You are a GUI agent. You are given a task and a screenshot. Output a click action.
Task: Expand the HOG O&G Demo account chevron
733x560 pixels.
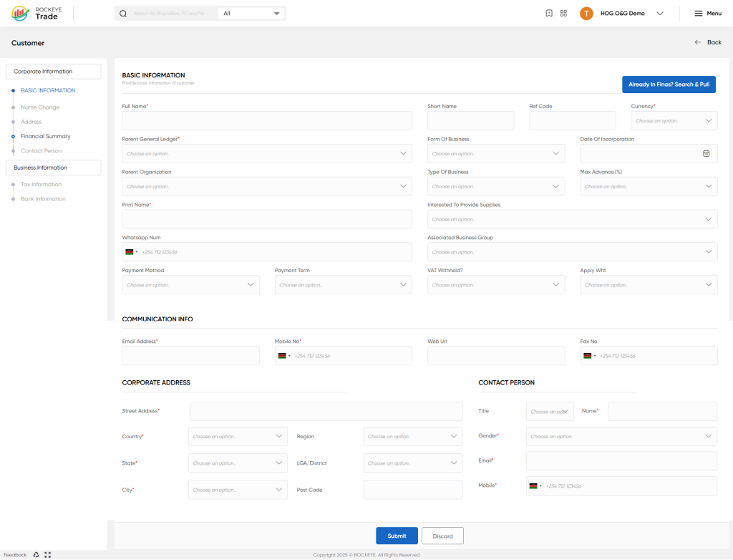point(659,14)
